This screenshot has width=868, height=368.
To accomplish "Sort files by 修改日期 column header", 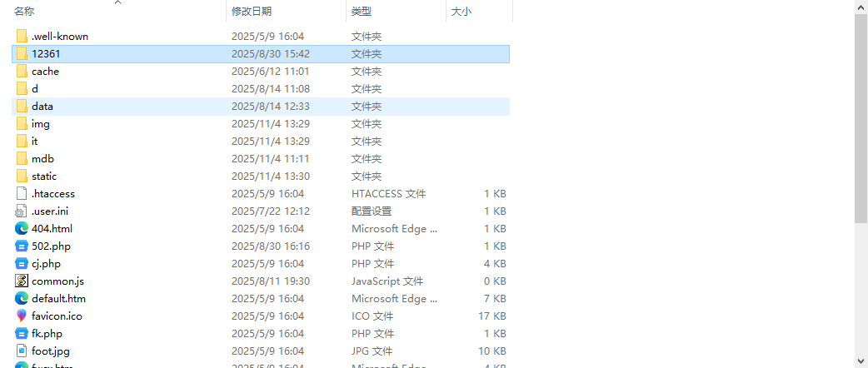I will tap(252, 12).
